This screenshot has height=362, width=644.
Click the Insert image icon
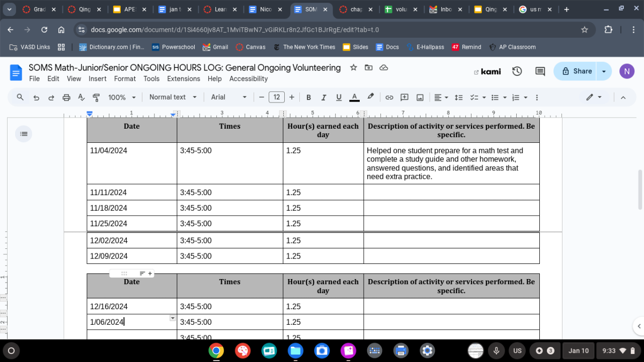pos(420,98)
